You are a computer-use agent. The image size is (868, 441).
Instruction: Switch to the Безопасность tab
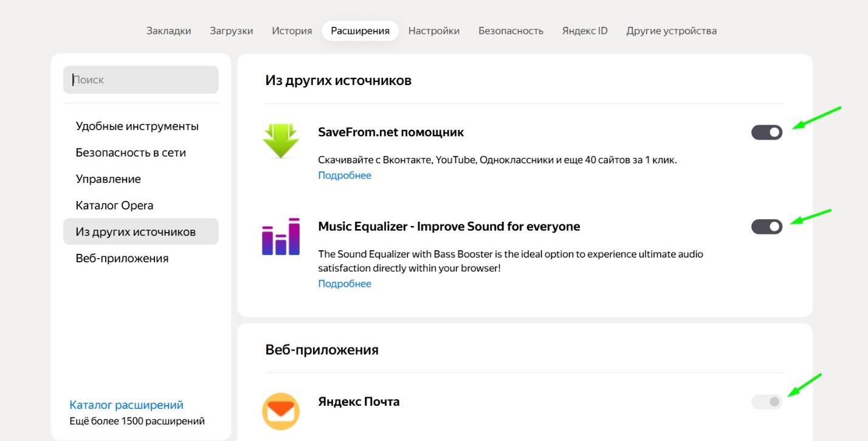[x=511, y=30]
